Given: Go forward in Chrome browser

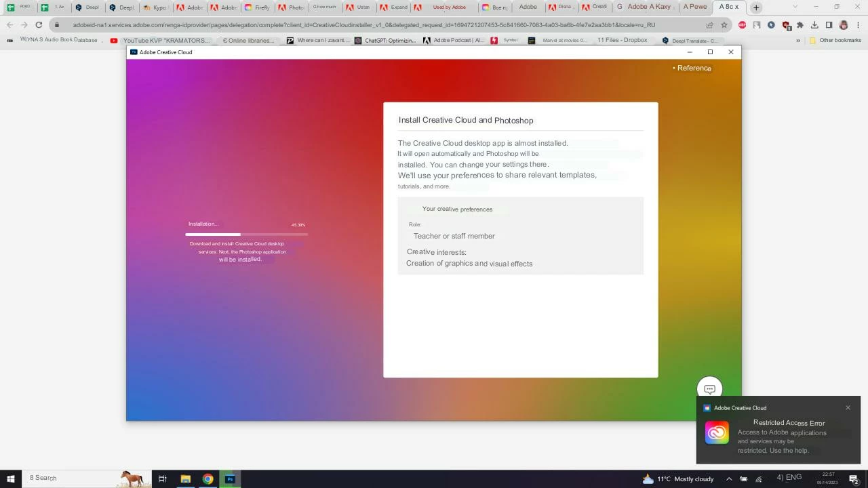Looking at the screenshot, I should point(24,25).
